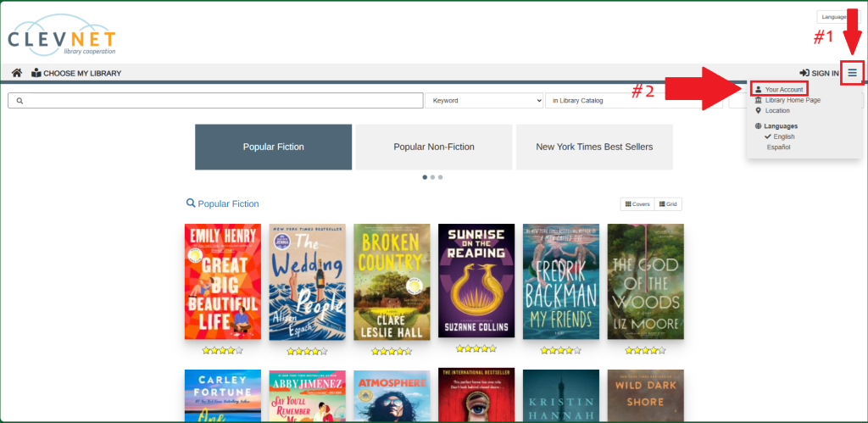This screenshot has height=423, width=868.
Task: Select Library Home Page menu item
Action: tap(787, 100)
